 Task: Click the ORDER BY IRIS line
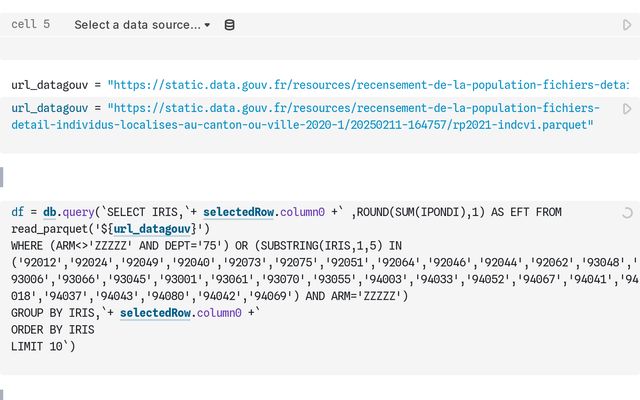[52, 330]
